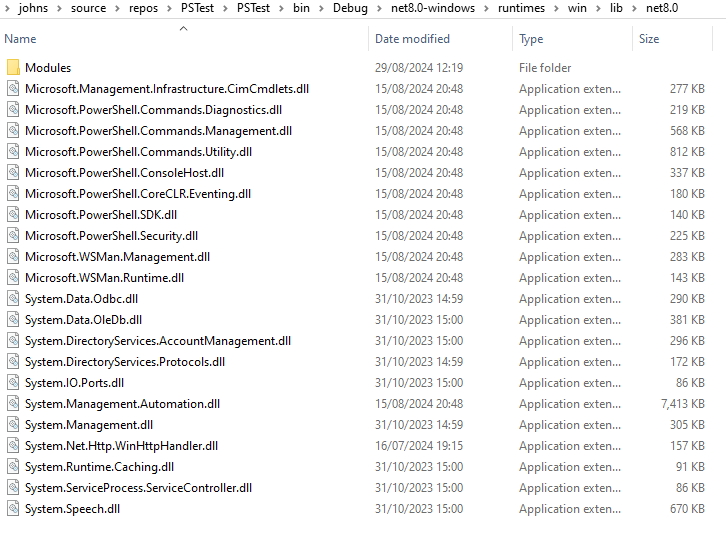The width and height of the screenshot is (726, 545).
Task: Select the Modules folder name
Action: [48, 68]
